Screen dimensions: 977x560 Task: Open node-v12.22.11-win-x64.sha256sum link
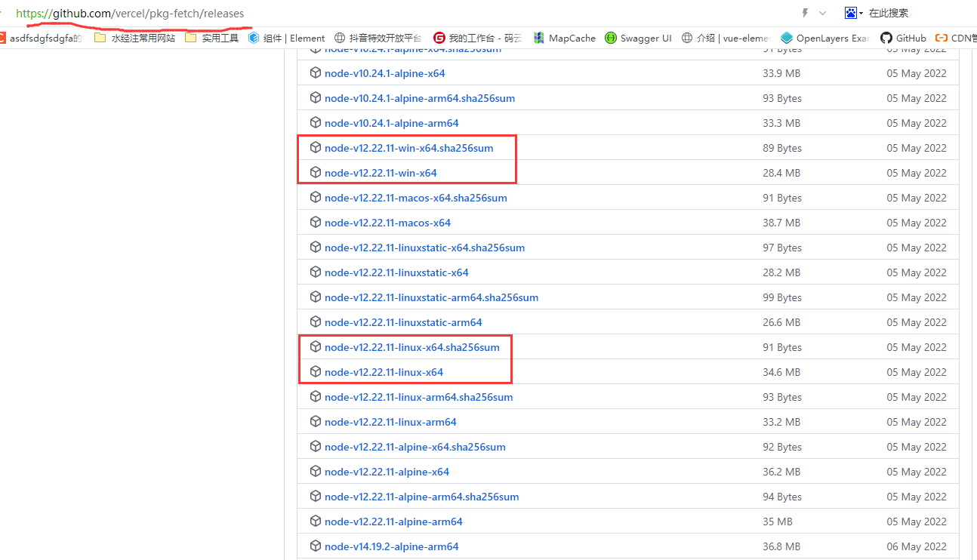click(x=408, y=147)
